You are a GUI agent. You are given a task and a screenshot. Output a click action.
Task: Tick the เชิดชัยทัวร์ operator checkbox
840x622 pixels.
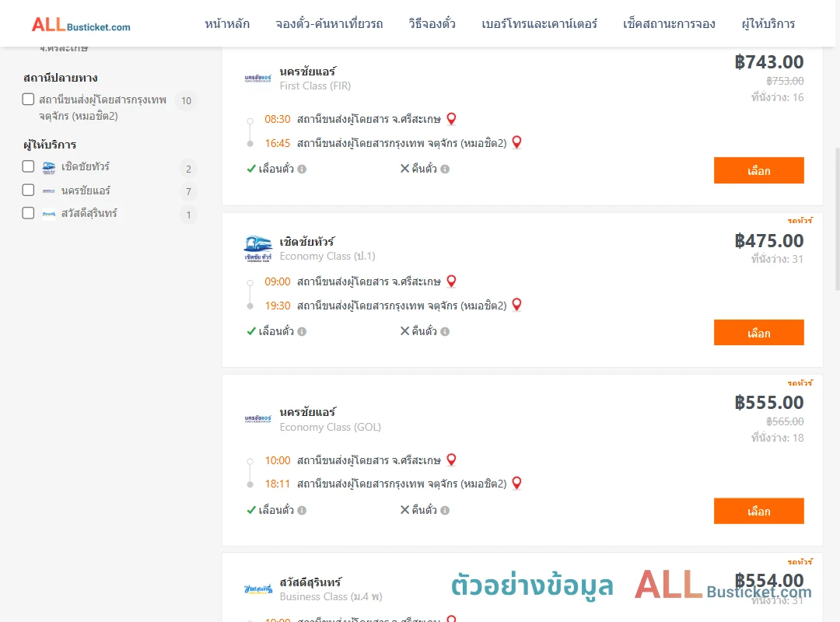[x=29, y=166]
